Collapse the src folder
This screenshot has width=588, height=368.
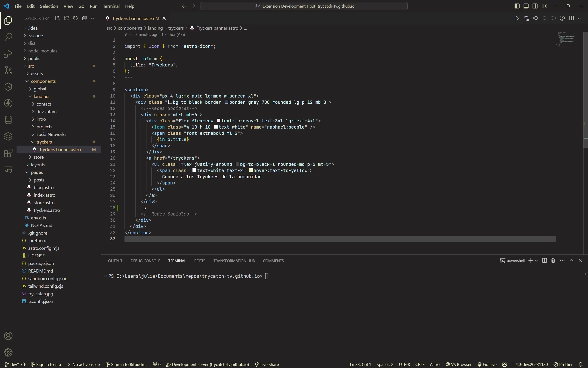pos(59,66)
